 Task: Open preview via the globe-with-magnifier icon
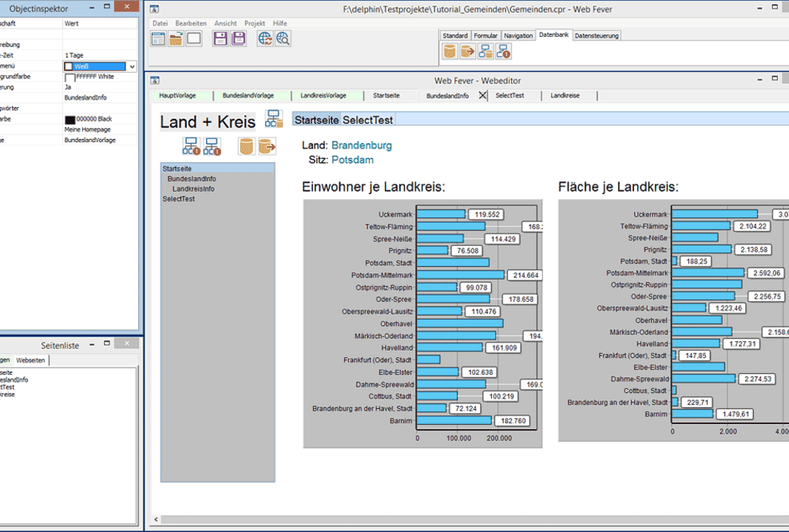[283, 38]
